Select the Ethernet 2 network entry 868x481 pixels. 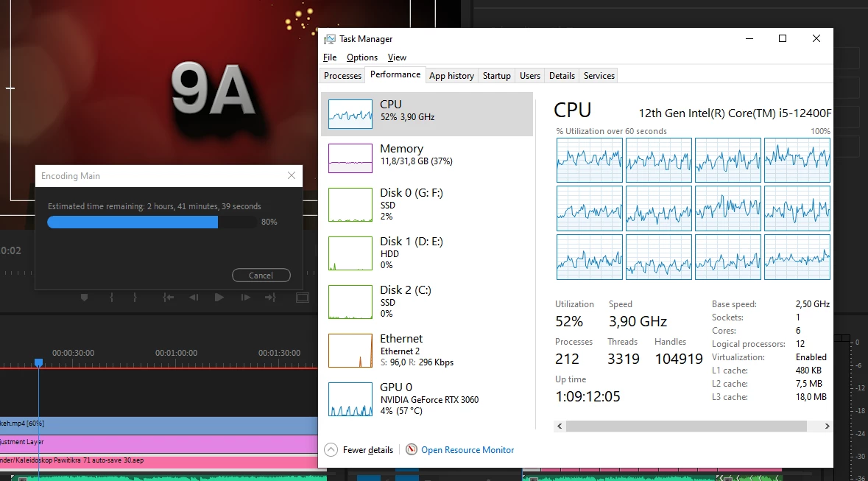click(427, 350)
